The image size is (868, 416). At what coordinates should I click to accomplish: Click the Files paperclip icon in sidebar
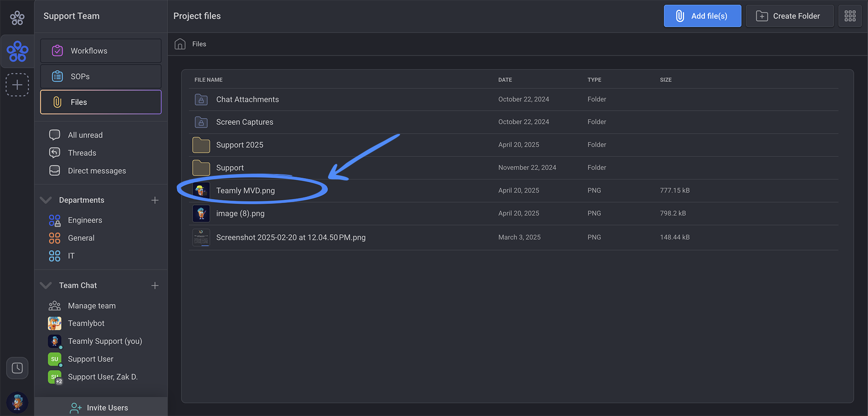[57, 102]
